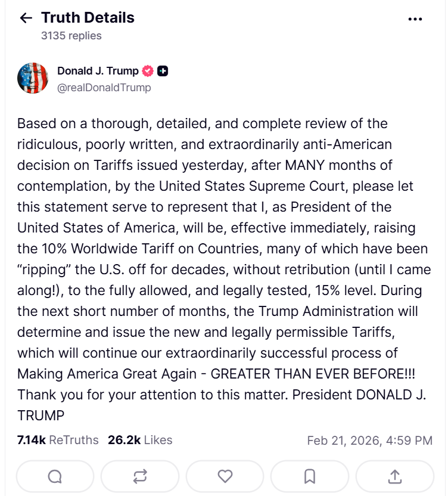
Task: View the 26.2k Likes list
Action: [140, 441]
